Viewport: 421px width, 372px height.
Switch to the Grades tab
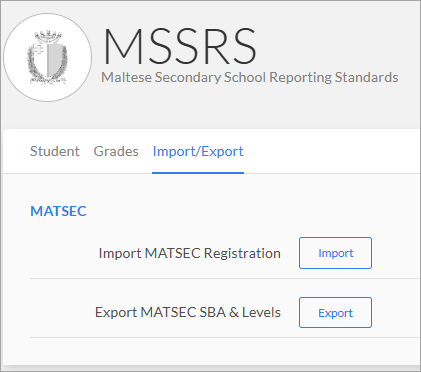click(116, 151)
